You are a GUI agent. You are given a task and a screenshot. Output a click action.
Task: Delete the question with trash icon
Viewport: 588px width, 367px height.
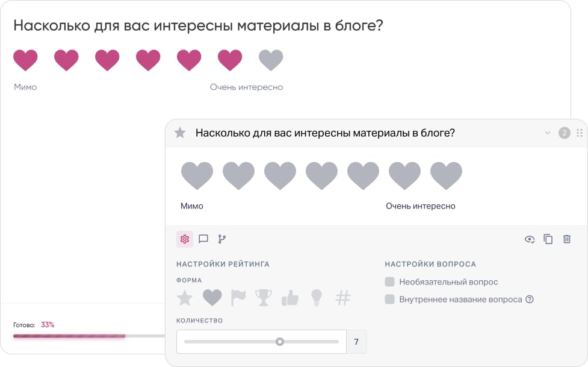click(x=567, y=239)
